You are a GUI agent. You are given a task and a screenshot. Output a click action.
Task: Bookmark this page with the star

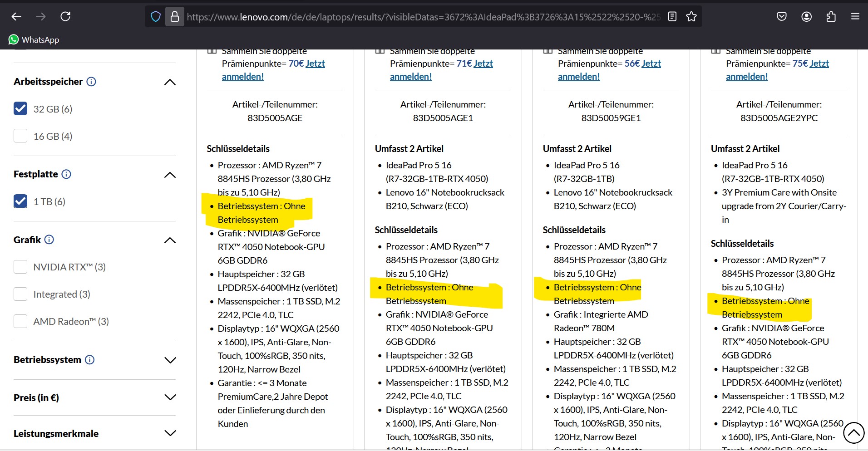(691, 17)
